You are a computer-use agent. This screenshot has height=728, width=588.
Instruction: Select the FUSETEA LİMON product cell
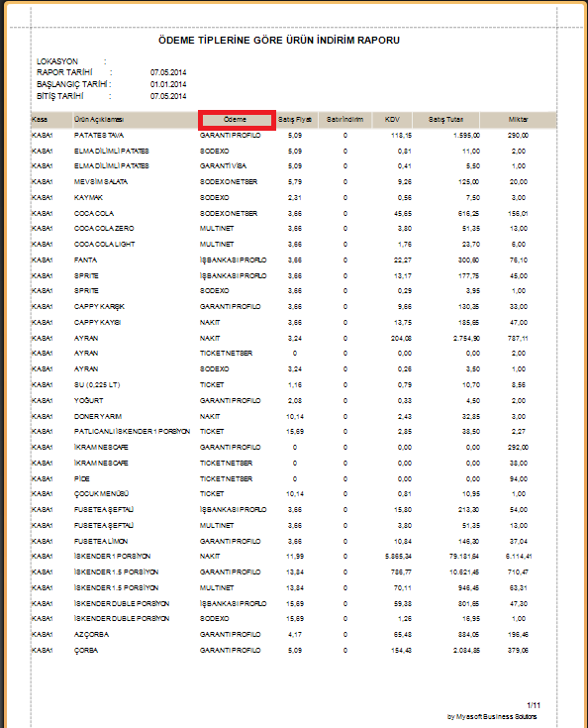tap(101, 542)
